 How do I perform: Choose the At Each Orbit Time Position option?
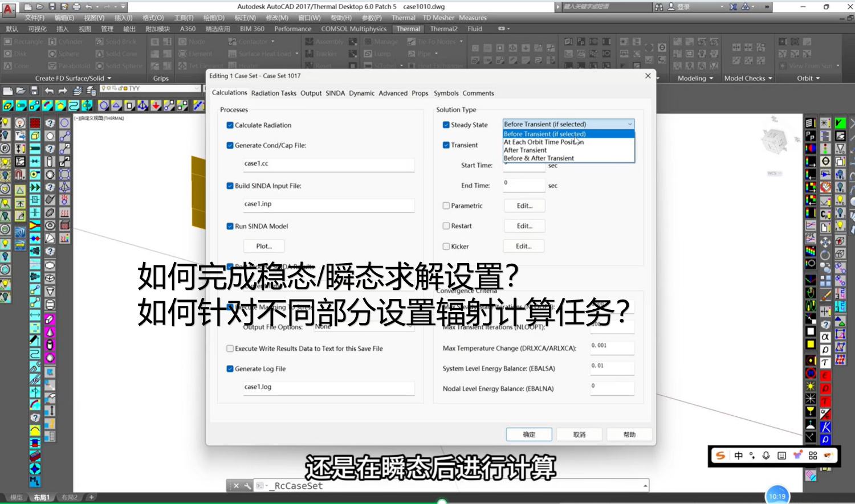point(568,142)
